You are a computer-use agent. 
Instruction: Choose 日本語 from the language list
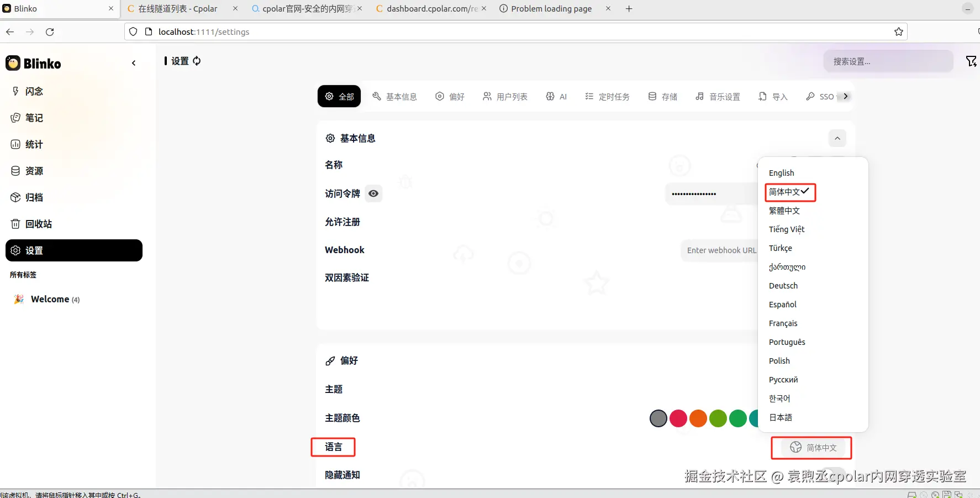pos(813,417)
